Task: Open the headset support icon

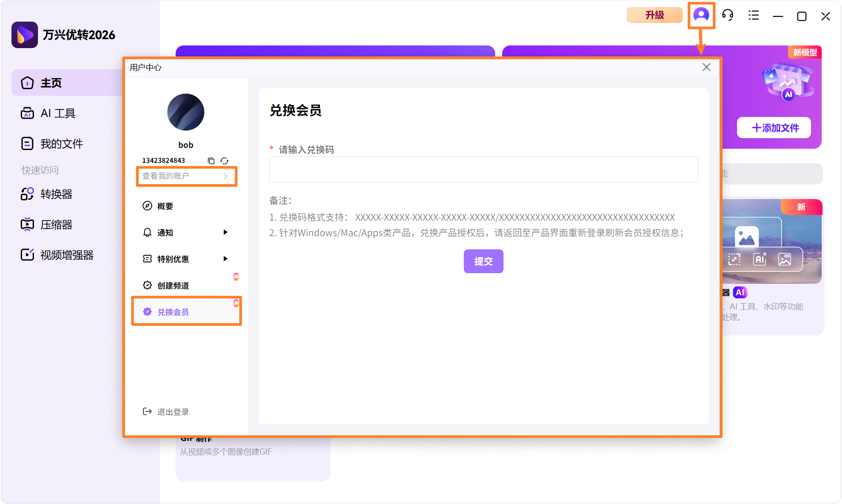Action: [728, 15]
